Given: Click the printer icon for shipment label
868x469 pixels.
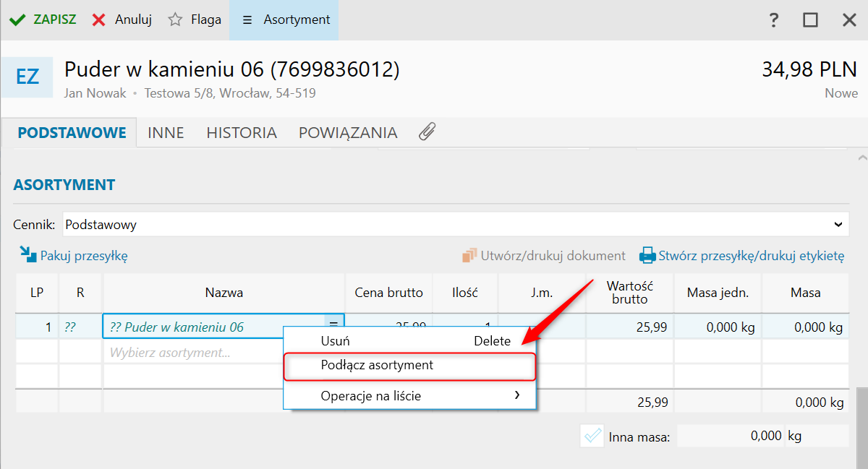Looking at the screenshot, I should [647, 256].
